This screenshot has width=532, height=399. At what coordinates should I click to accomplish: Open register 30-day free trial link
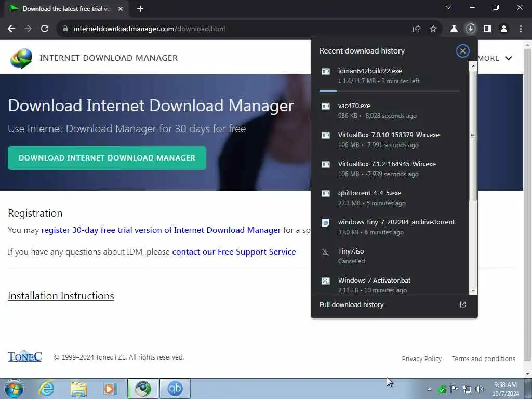click(161, 230)
